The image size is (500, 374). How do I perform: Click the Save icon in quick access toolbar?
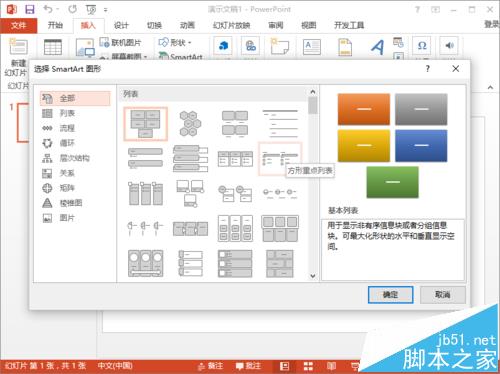click(30, 9)
